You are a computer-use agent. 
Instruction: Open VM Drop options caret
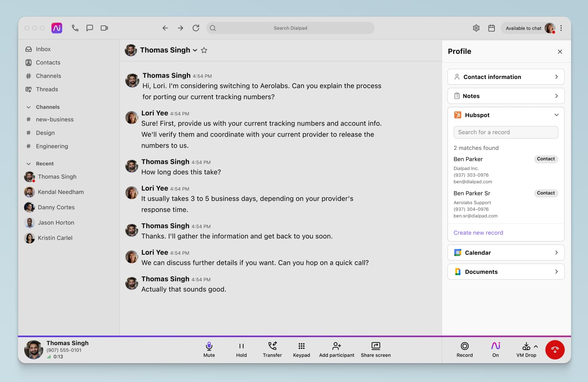click(x=536, y=346)
